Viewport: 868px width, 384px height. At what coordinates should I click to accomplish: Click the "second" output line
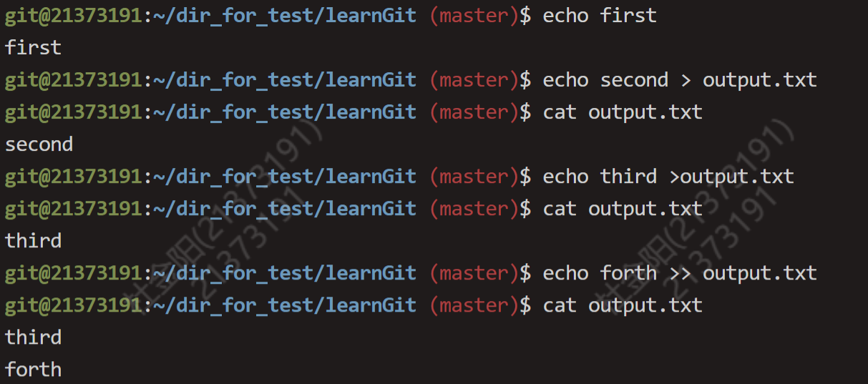39,144
